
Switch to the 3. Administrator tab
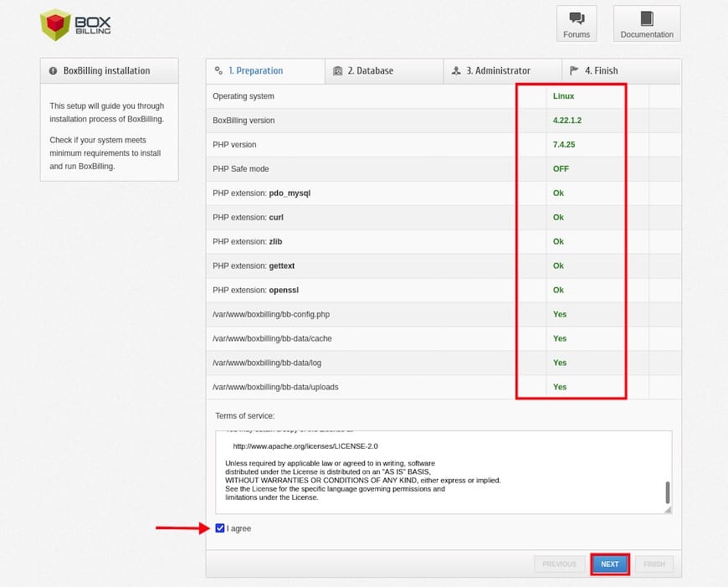502,71
